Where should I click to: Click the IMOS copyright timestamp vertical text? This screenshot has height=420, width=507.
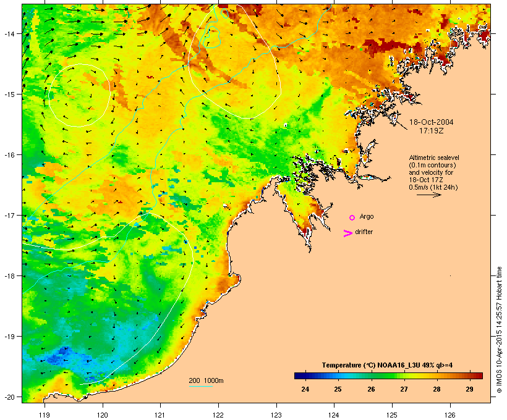(x=499, y=330)
